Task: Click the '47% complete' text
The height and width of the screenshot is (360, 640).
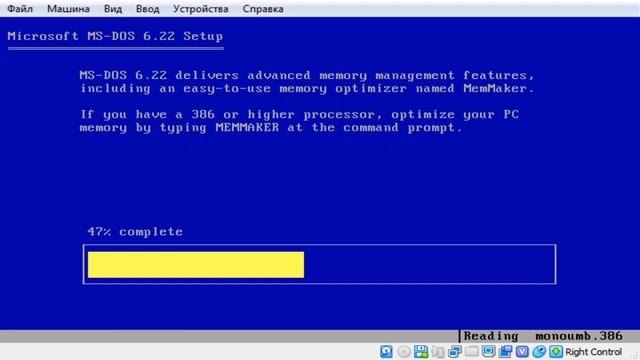Action: 135,232
